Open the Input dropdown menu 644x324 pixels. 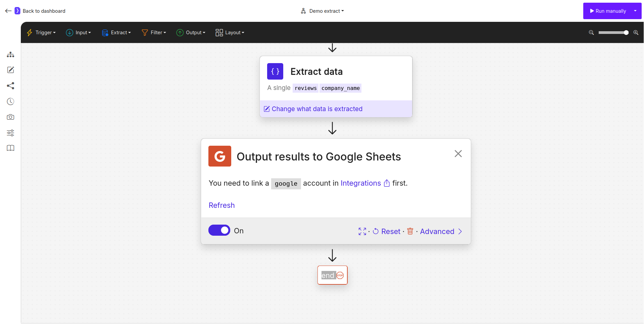tap(79, 33)
